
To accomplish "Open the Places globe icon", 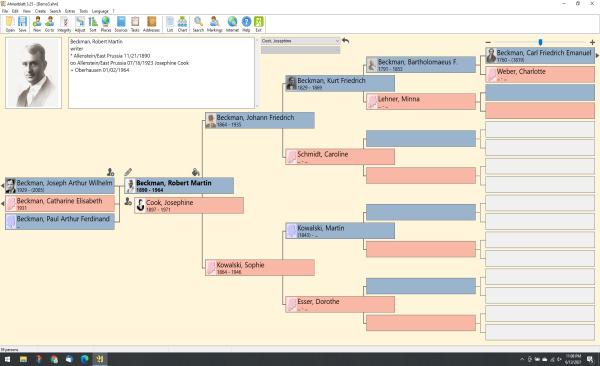I will [106, 24].
